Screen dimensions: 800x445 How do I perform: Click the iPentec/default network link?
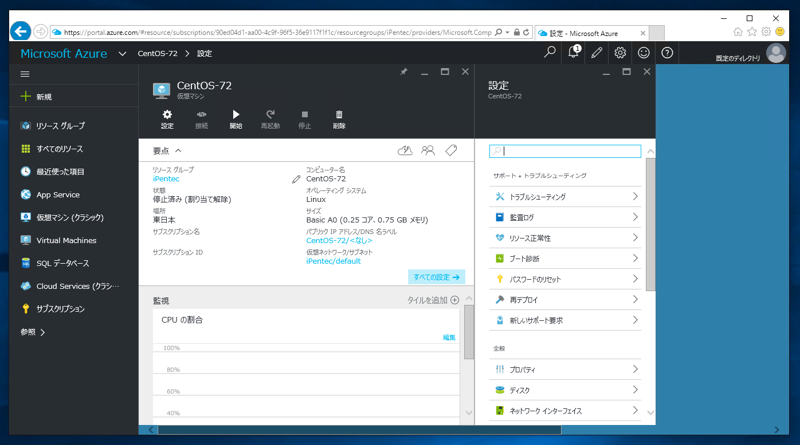(x=333, y=261)
